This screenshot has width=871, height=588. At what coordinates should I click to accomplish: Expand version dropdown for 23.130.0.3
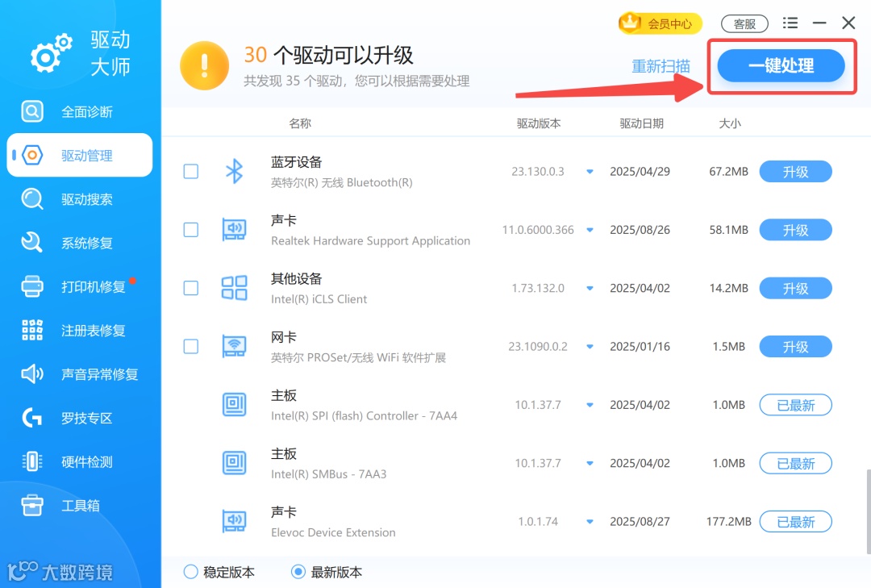pos(590,172)
